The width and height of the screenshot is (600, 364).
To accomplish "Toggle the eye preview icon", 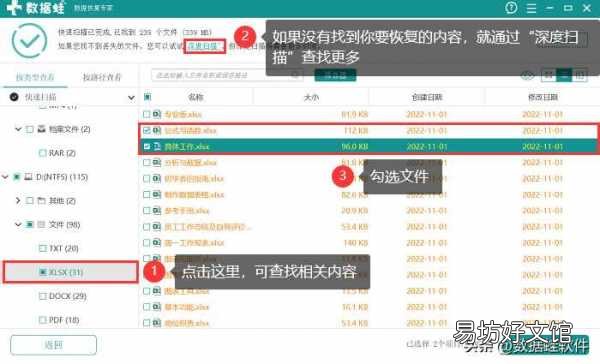I will point(527,75).
